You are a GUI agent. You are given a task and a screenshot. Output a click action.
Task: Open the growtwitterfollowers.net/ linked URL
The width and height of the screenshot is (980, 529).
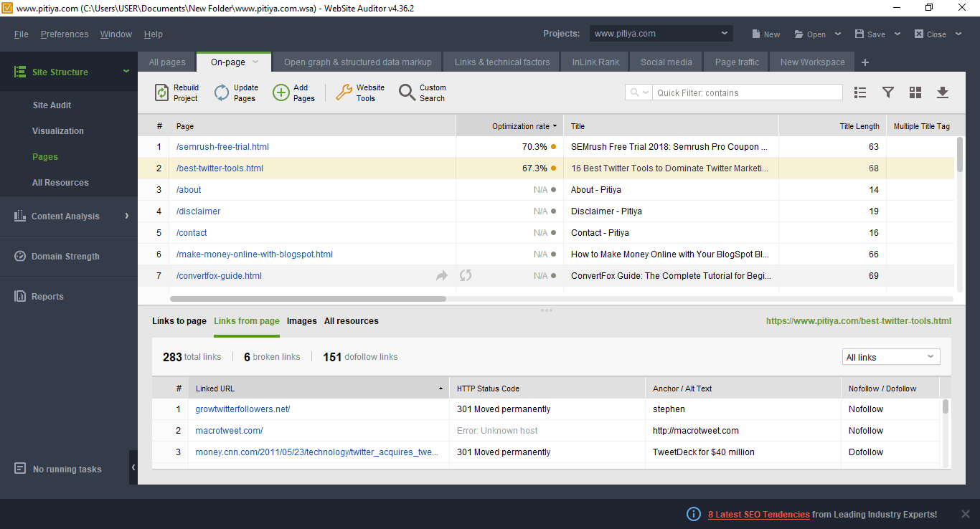pos(242,409)
